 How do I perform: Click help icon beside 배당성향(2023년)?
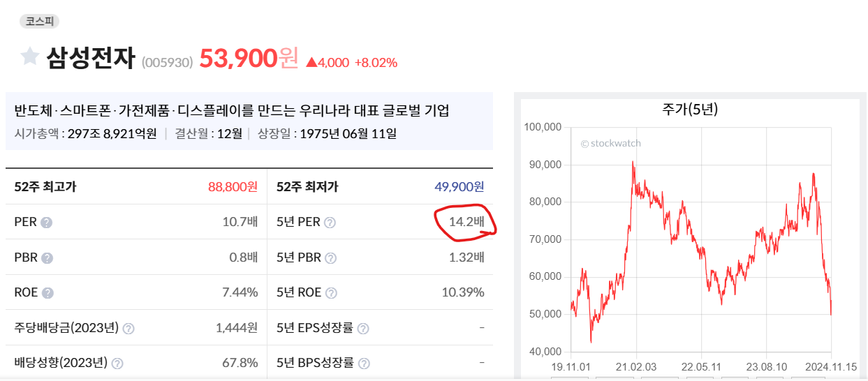click(117, 364)
